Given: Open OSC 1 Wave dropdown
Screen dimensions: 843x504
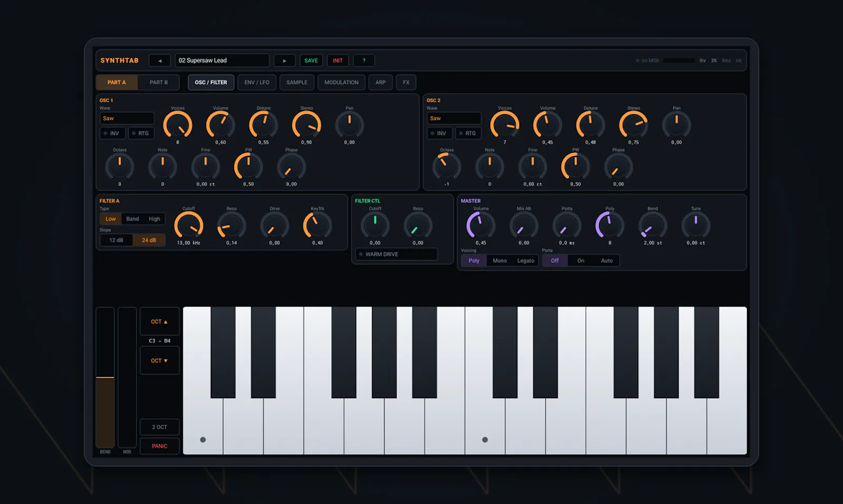Looking at the screenshot, I should pyautogui.click(x=127, y=118).
